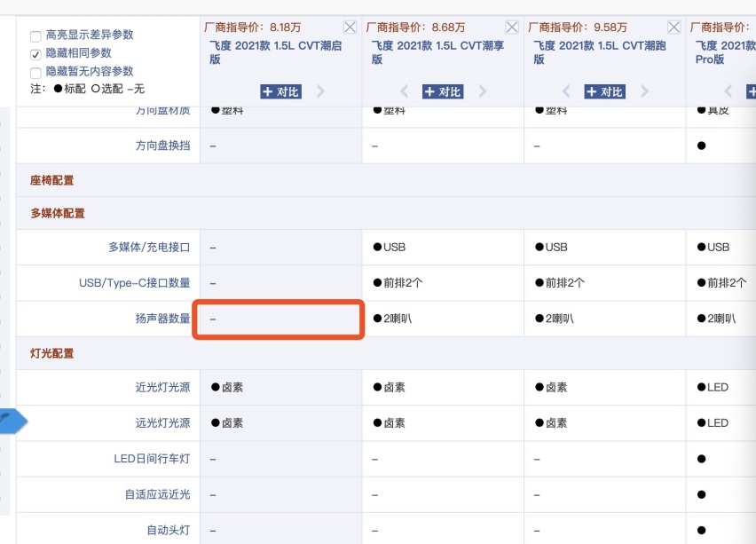Screen dimensions: 756x544
Task: Select the 自适应远近光 parameter label
Action: pos(158,494)
